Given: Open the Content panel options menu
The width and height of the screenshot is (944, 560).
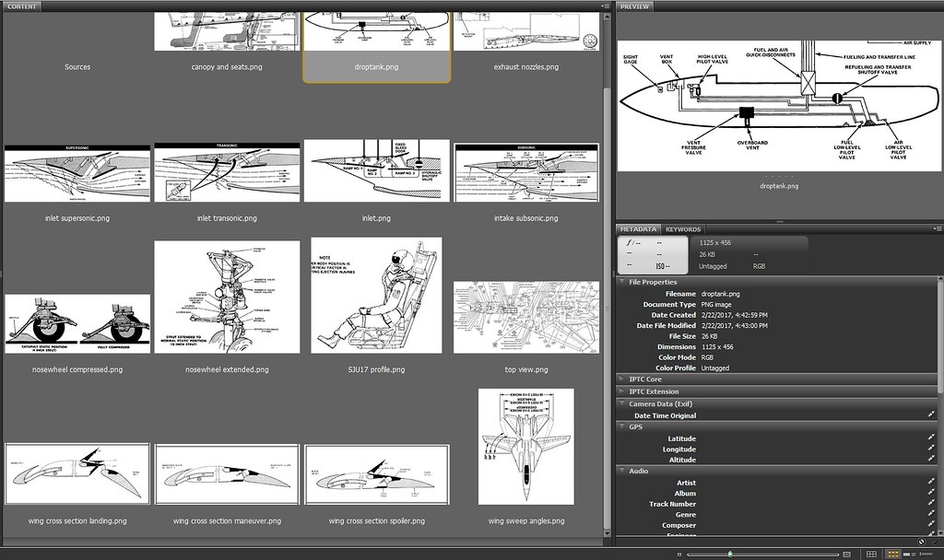Looking at the screenshot, I should coord(605,6).
